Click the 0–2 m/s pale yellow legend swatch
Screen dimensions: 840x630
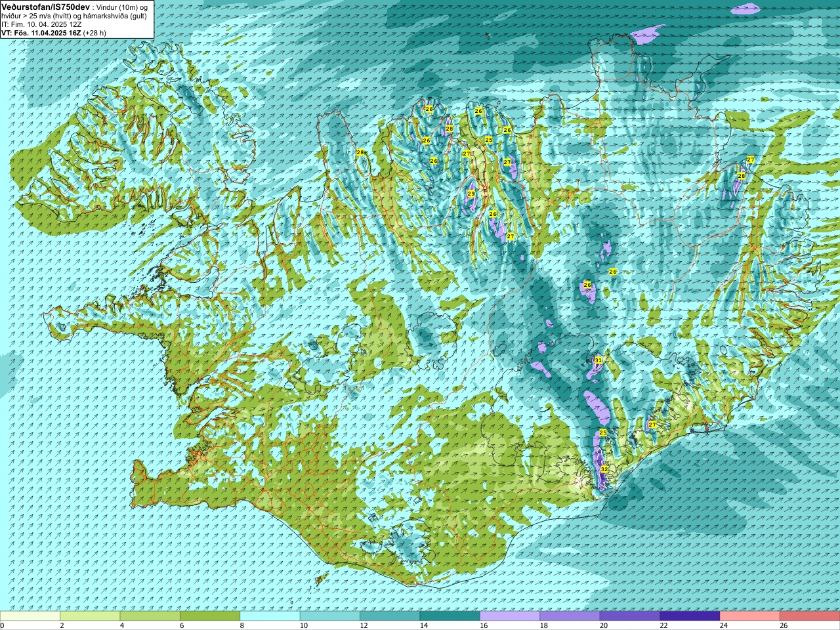pyautogui.click(x=30, y=616)
